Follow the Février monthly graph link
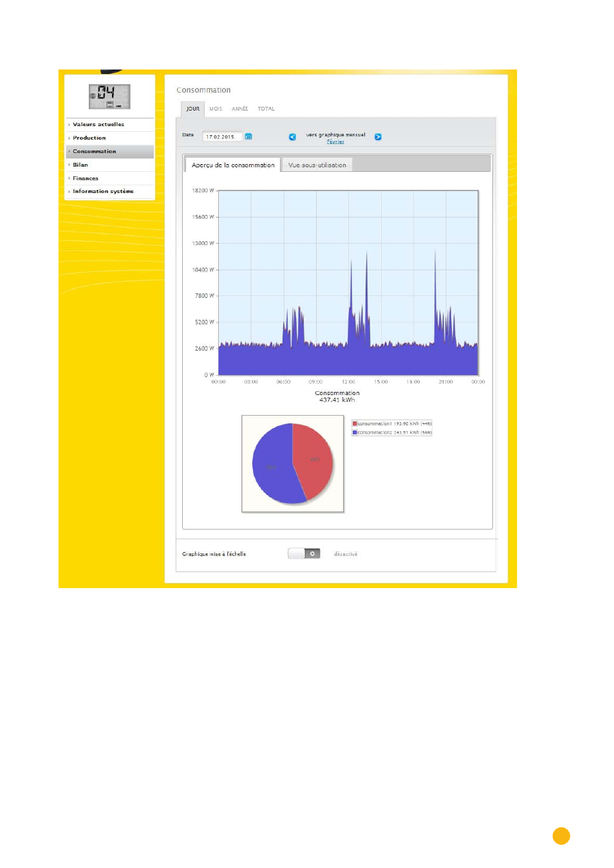 tap(335, 142)
